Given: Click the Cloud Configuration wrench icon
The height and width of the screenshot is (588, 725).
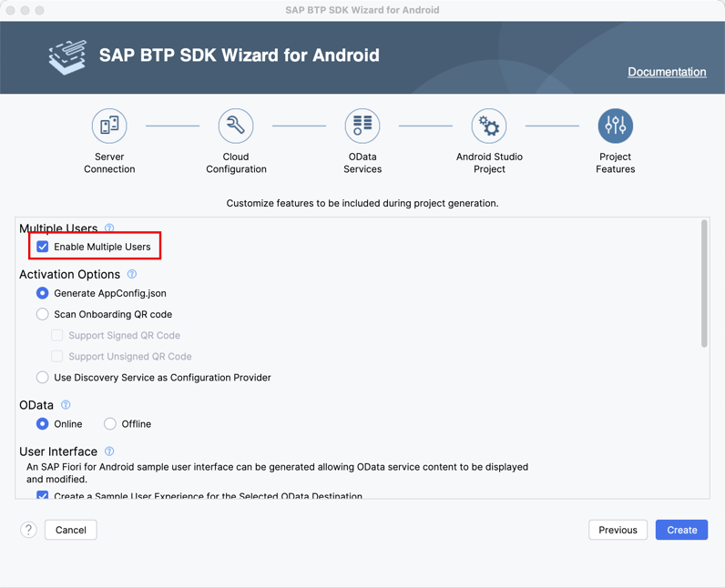Looking at the screenshot, I should click(236, 126).
